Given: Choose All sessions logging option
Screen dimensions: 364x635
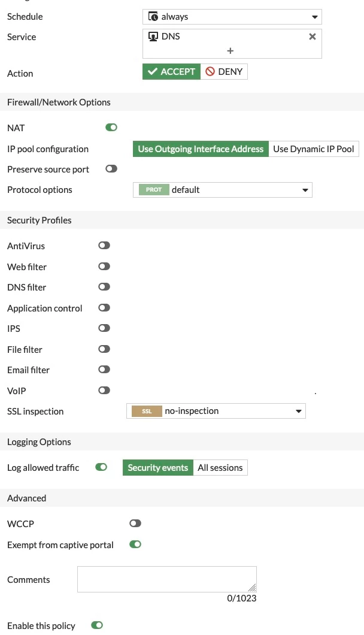Looking at the screenshot, I should coord(220,468).
